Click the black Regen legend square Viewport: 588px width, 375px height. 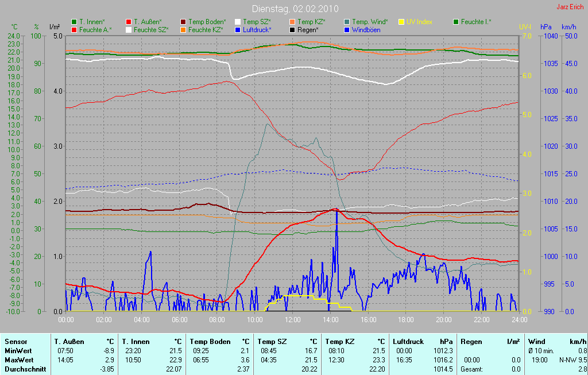click(292, 29)
